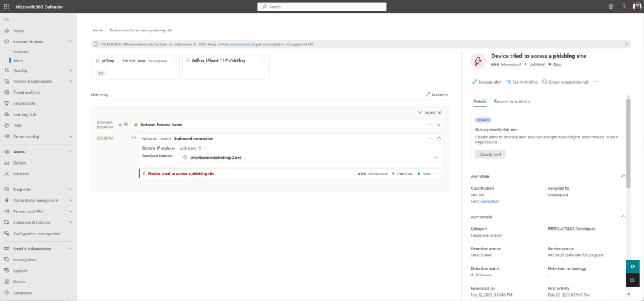Open more options for Outbound connection row

[430, 138]
